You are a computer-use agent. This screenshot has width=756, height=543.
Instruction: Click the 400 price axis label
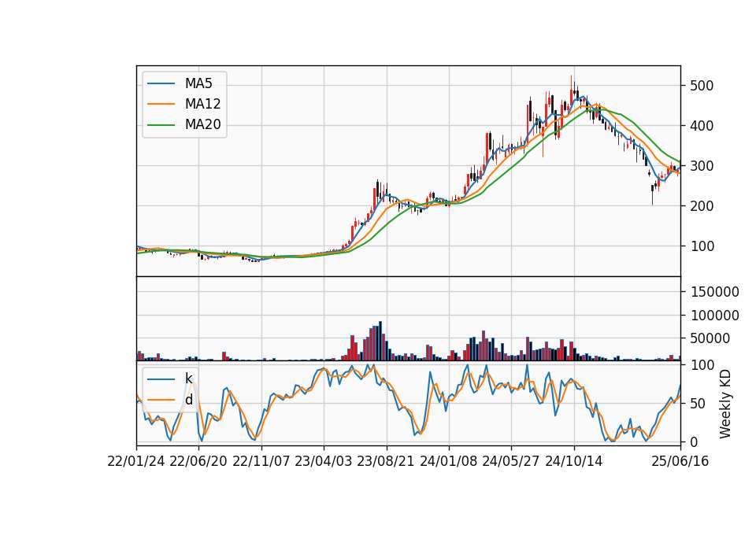(702, 126)
